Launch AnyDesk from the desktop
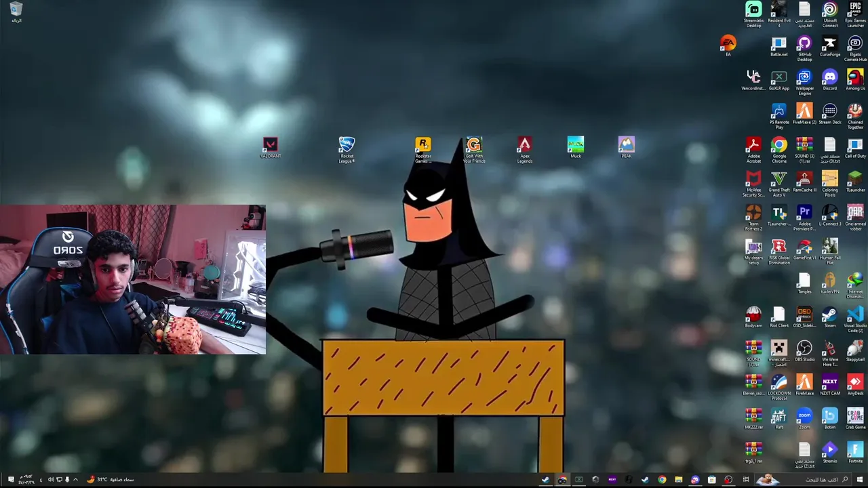Viewport: 868px width, 488px height. (855, 385)
